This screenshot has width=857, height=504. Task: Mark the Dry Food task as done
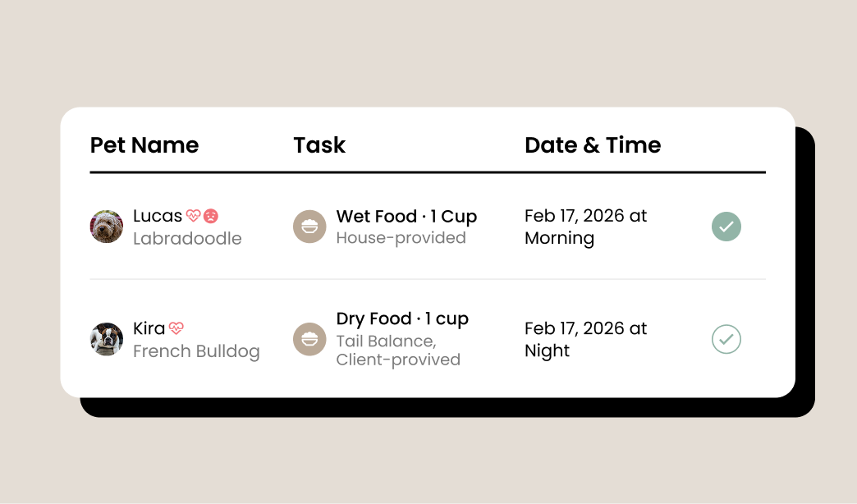point(726,339)
